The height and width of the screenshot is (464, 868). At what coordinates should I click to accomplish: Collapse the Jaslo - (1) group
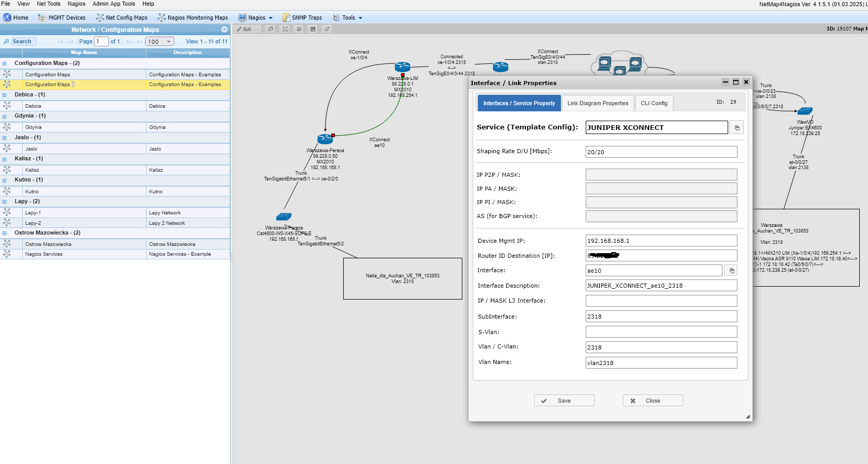click(x=4, y=138)
